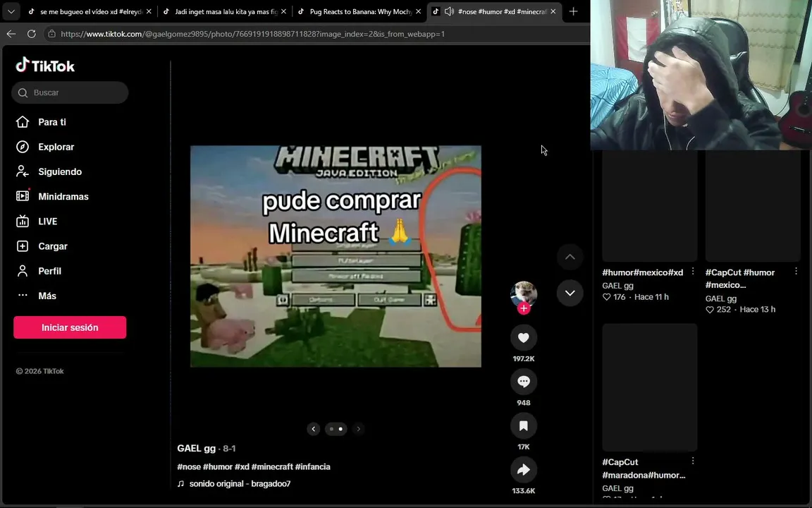
Task: Go to previous video with up chevron
Action: pyautogui.click(x=570, y=257)
